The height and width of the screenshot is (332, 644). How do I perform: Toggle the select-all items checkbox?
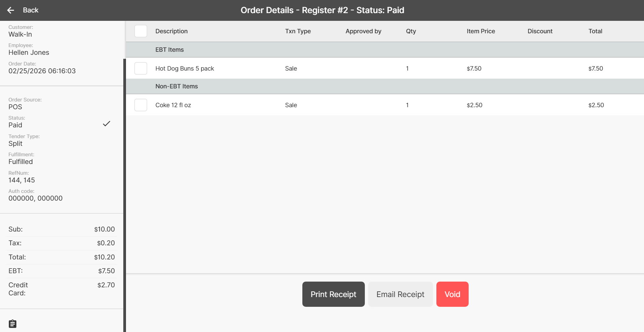[141, 31]
